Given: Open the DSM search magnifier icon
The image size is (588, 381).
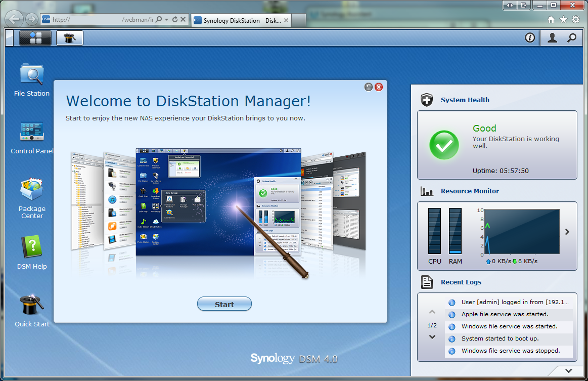Looking at the screenshot, I should tap(572, 38).
